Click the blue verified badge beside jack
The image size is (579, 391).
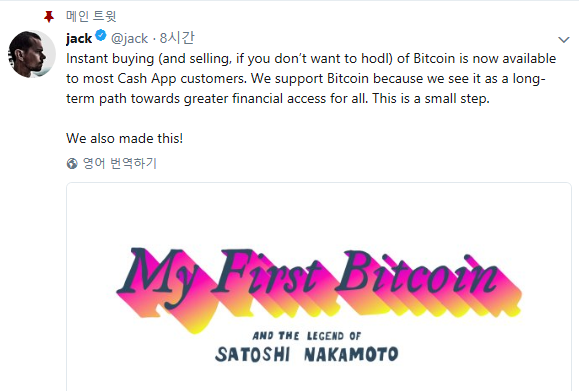pyautogui.click(x=101, y=36)
